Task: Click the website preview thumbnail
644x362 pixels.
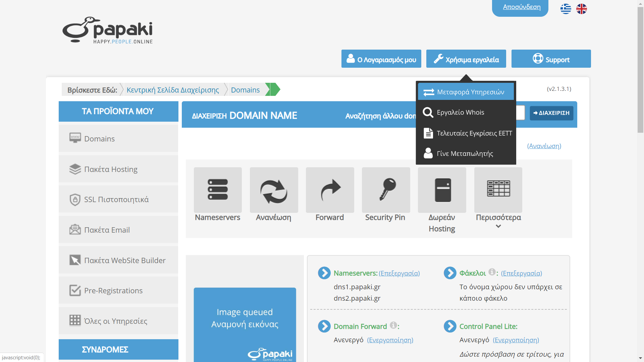Action: pyautogui.click(x=245, y=324)
